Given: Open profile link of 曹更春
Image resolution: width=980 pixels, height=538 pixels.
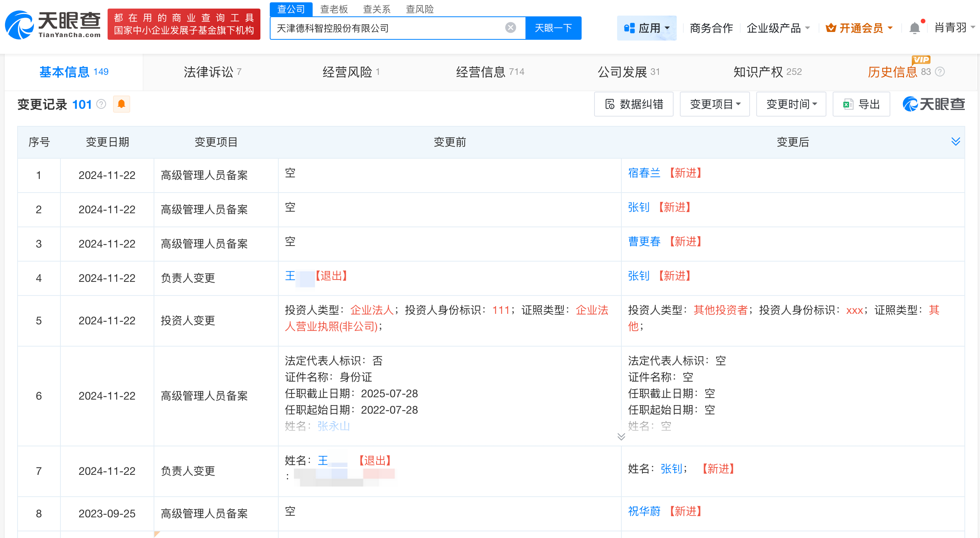Looking at the screenshot, I should click(x=644, y=241).
